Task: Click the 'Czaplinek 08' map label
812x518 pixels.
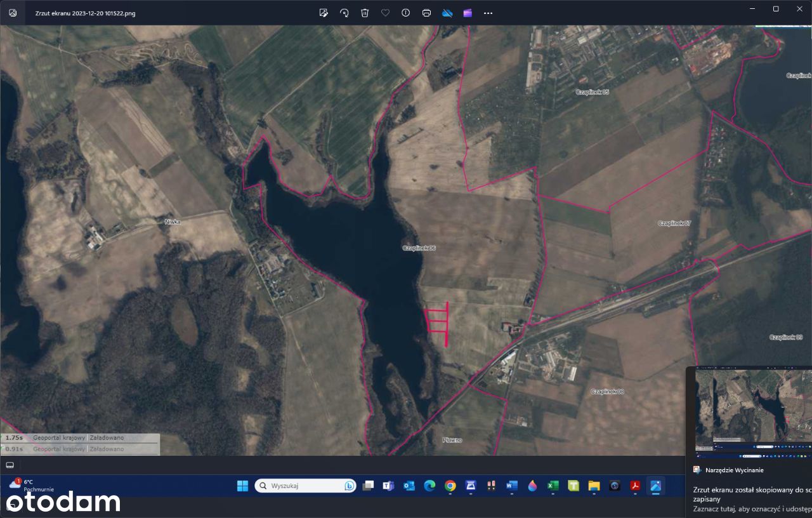Action: (x=607, y=392)
